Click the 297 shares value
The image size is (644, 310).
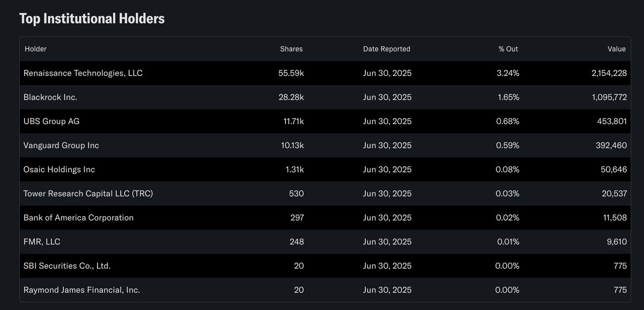tap(296, 218)
